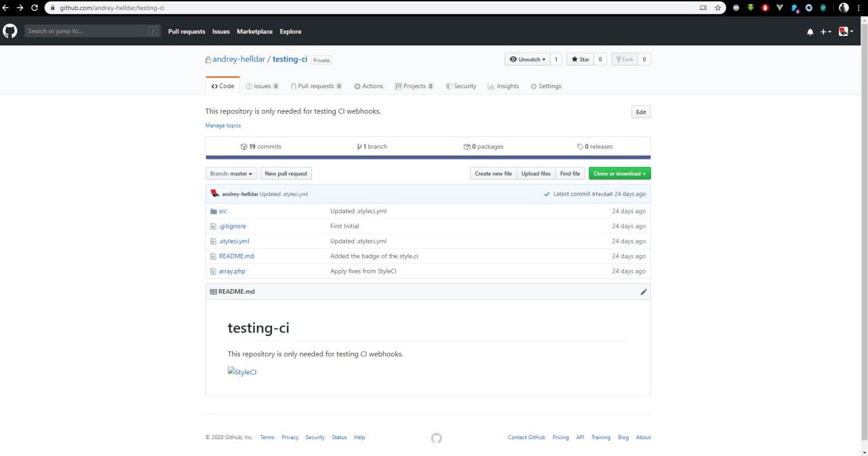868x456 pixels.
Task: Click the StyleCI badge image
Action: [x=242, y=372]
